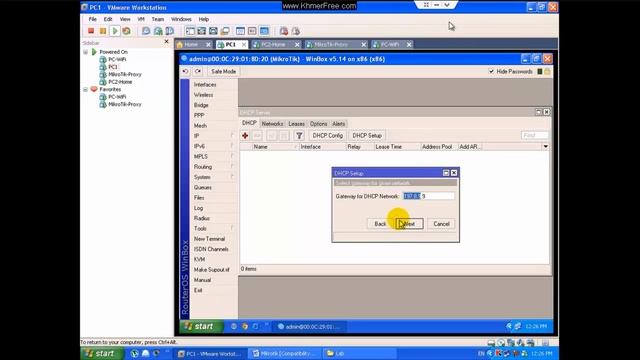The image size is (640, 360).
Task: Click Next in DHCP Setup dialog
Action: [x=409, y=224]
